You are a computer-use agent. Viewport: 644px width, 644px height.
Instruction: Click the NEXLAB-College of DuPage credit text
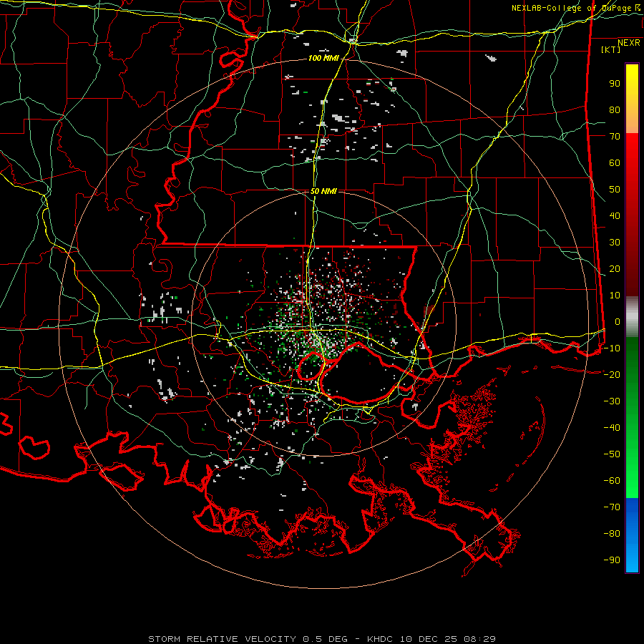pyautogui.click(x=575, y=8)
